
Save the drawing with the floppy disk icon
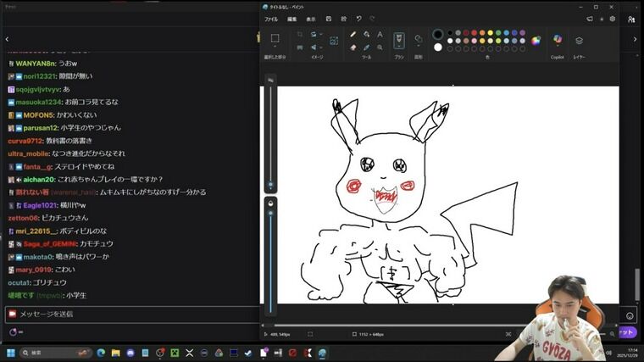(329, 19)
